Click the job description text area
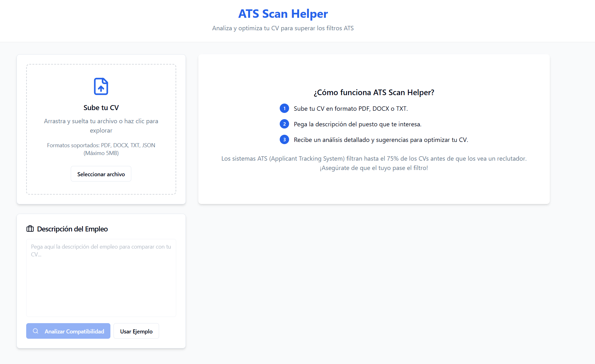The width and height of the screenshot is (595, 364). 101,278
